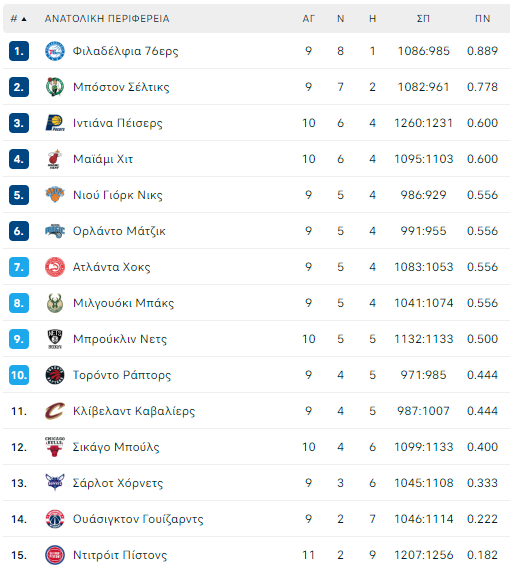Click the Miami Heat flaming ball logo

click(55, 159)
